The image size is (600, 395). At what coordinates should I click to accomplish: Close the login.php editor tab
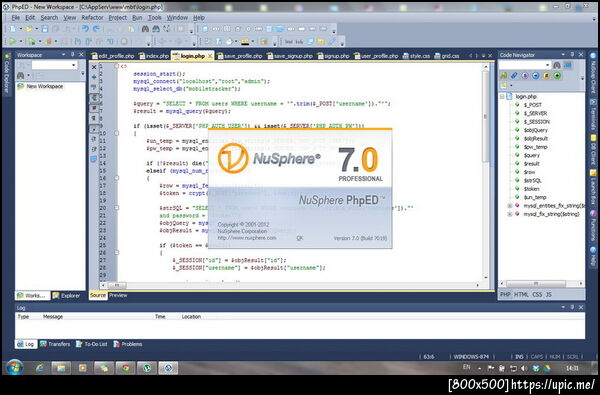(x=210, y=56)
